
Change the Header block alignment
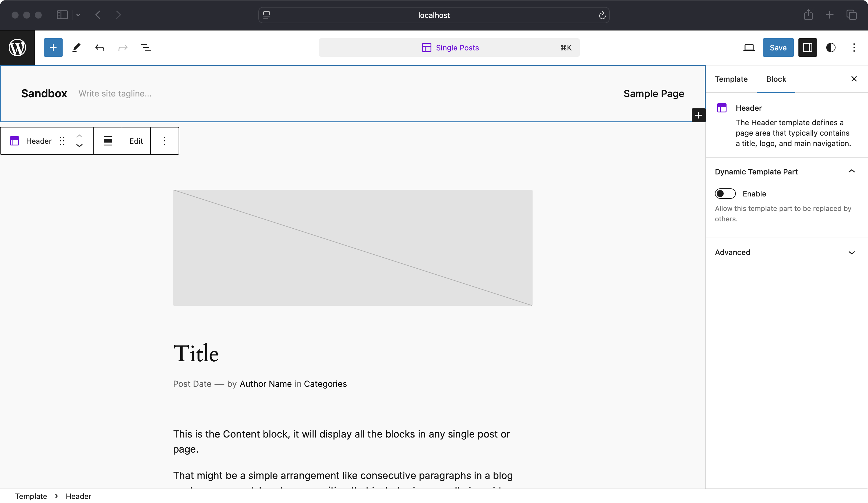[x=108, y=141]
